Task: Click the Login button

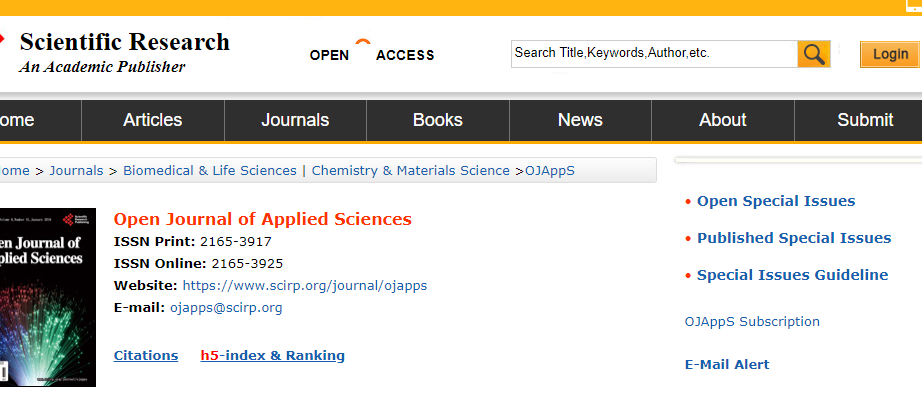Action: click(x=890, y=54)
